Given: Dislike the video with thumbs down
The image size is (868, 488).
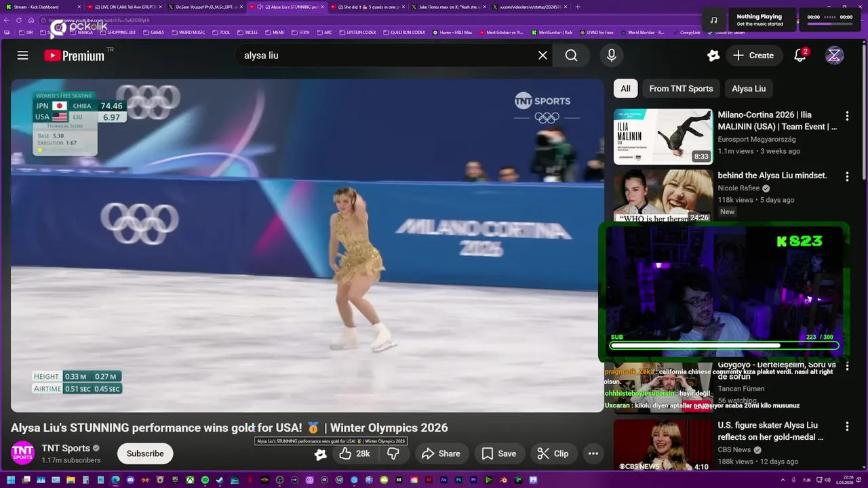Looking at the screenshot, I should [393, 453].
